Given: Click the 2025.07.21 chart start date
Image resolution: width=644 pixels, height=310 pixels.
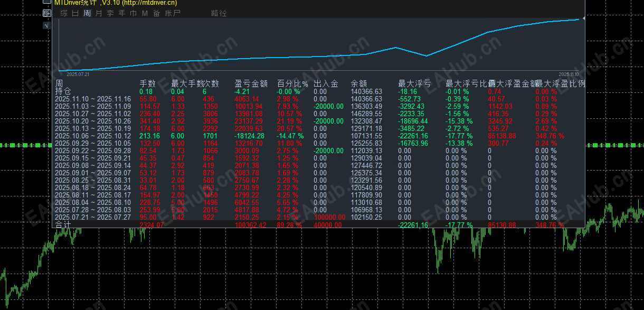Looking at the screenshot, I should (x=78, y=74).
